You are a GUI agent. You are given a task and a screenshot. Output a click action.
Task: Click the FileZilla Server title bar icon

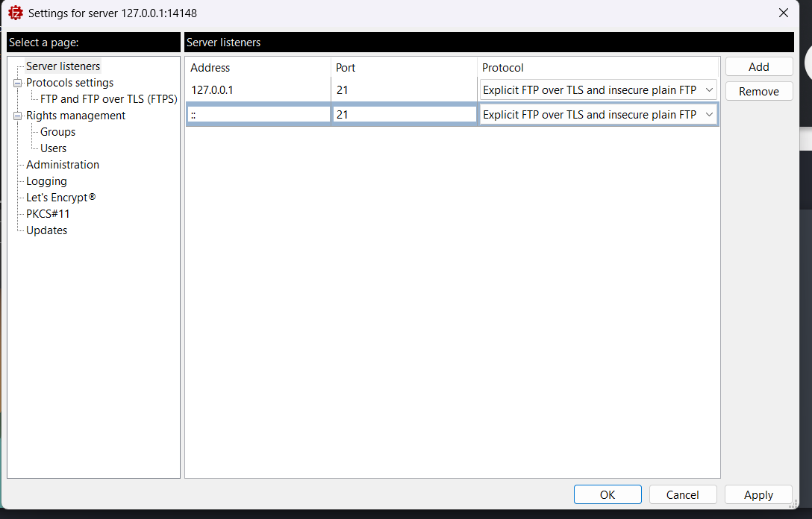coord(16,13)
